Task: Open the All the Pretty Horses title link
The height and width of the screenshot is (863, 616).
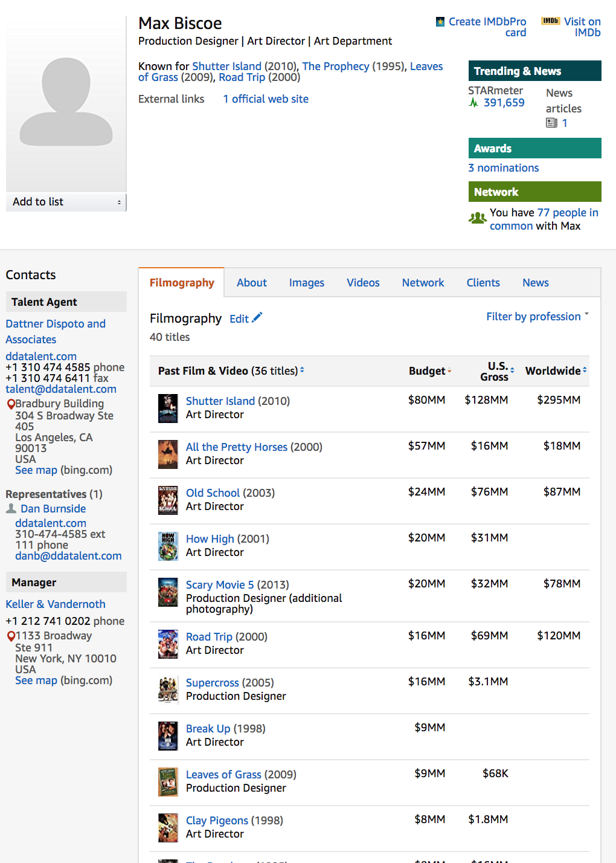Action: point(237,447)
